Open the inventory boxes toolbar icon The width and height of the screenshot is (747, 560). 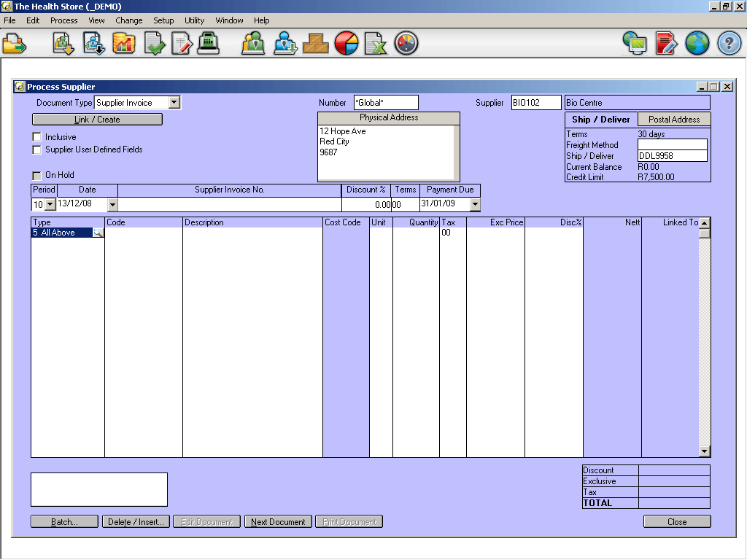pos(316,43)
